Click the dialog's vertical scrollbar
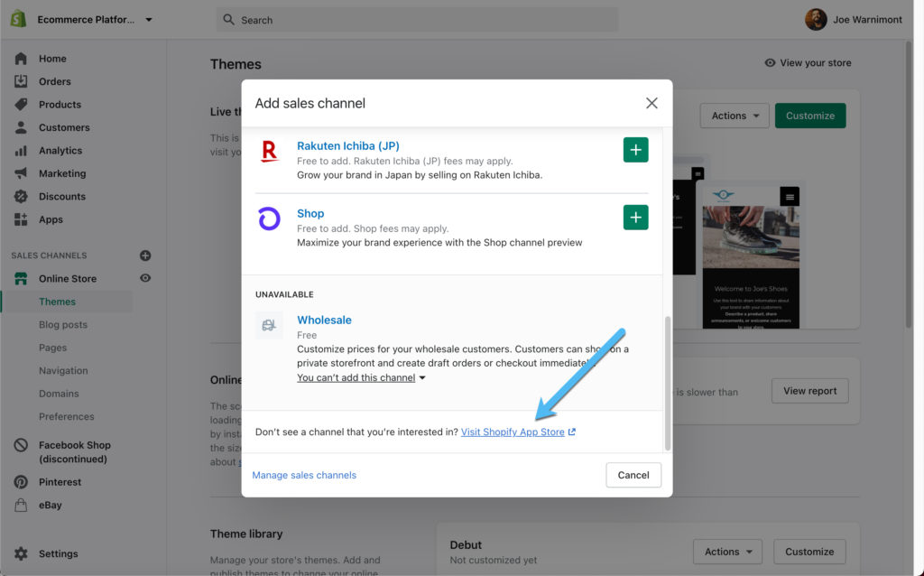 click(x=668, y=383)
